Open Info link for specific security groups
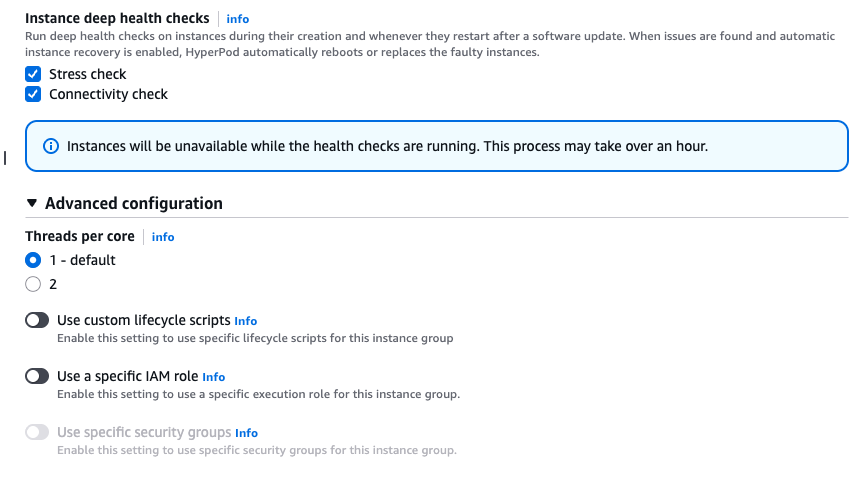The image size is (862, 484). [x=246, y=433]
